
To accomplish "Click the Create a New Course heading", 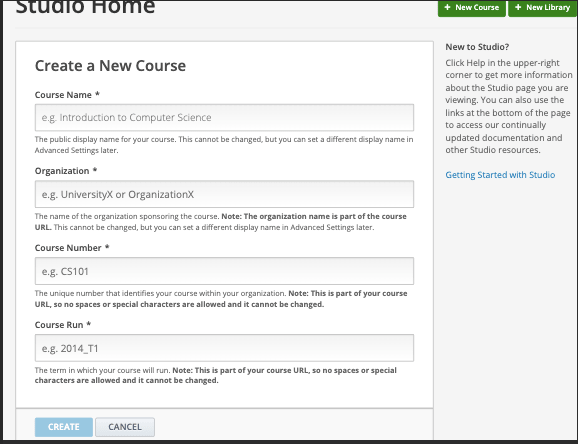I will click(110, 66).
